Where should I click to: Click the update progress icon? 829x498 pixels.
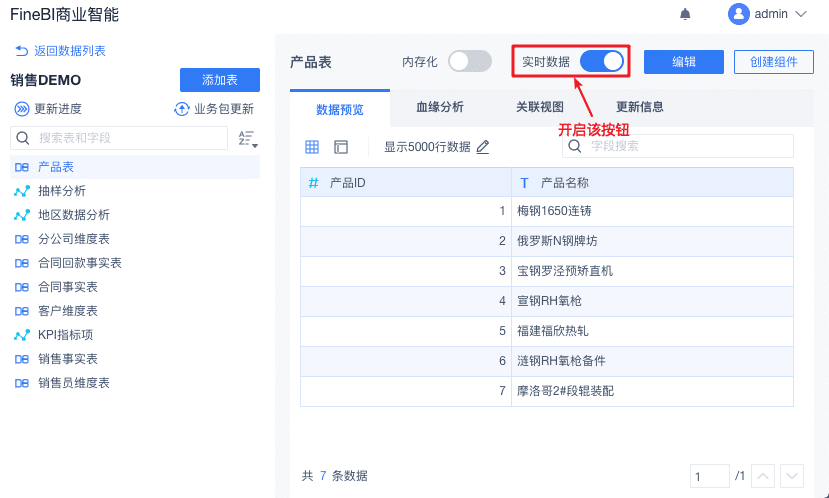click(22, 109)
